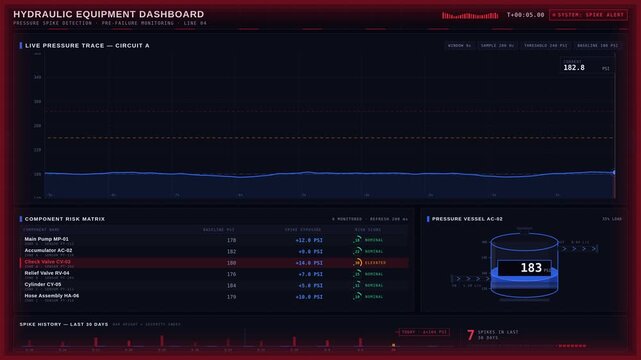Click the Risk Score column header

pos(368,230)
